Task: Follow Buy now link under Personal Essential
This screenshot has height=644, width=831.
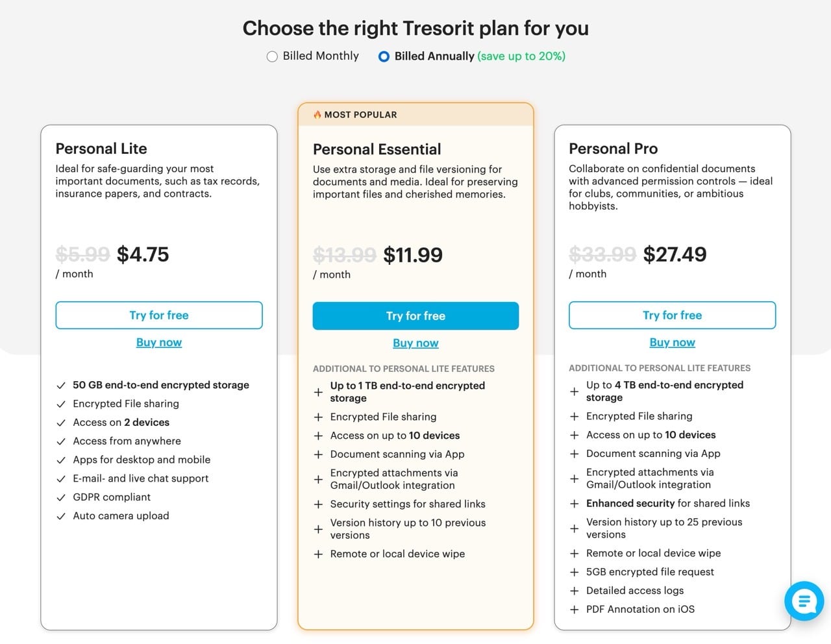Action: click(415, 343)
